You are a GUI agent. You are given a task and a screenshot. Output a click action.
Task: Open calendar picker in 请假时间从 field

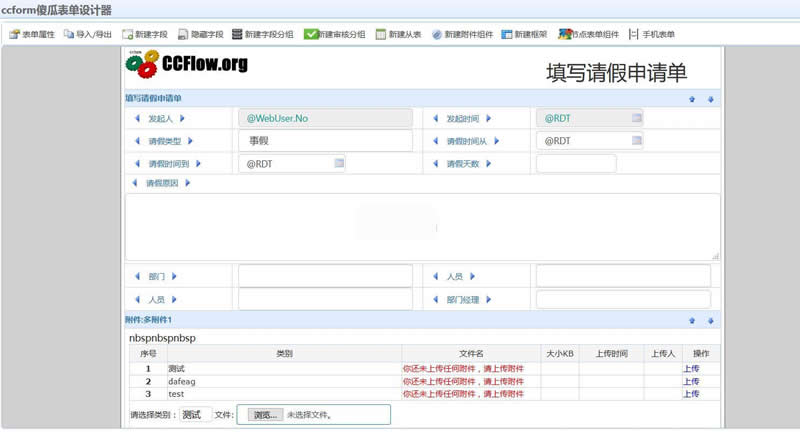click(x=636, y=141)
